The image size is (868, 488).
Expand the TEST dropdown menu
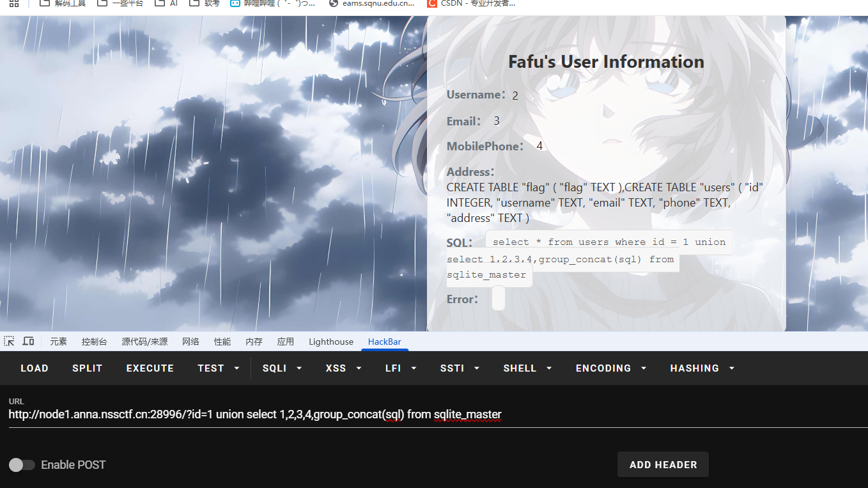click(x=219, y=368)
